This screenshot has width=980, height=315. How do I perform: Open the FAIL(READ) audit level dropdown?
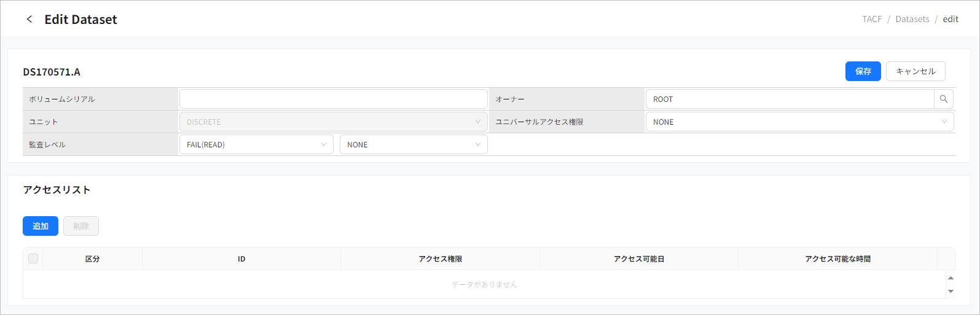pyautogui.click(x=256, y=144)
